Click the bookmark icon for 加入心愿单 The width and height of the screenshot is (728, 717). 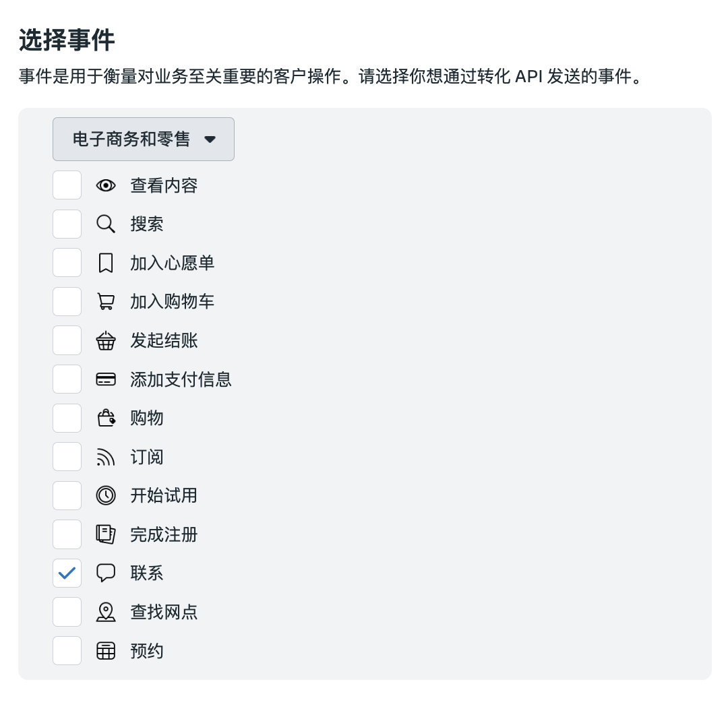pyautogui.click(x=106, y=263)
